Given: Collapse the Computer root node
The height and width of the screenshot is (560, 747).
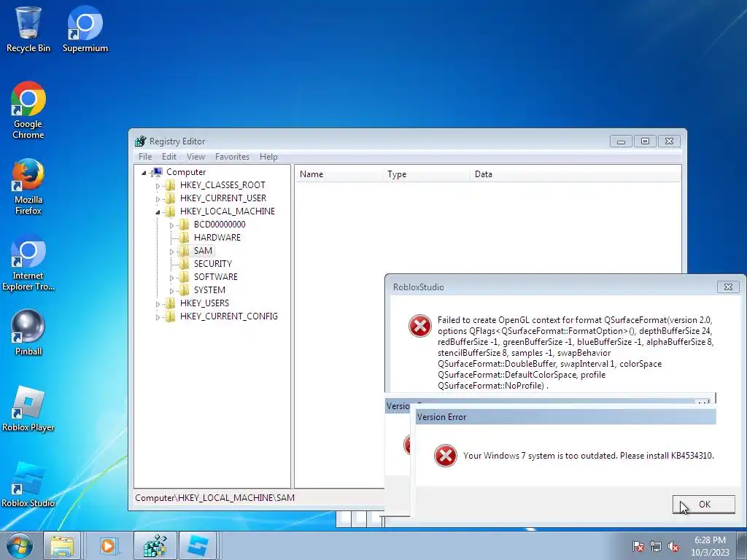Looking at the screenshot, I should click(x=144, y=173).
